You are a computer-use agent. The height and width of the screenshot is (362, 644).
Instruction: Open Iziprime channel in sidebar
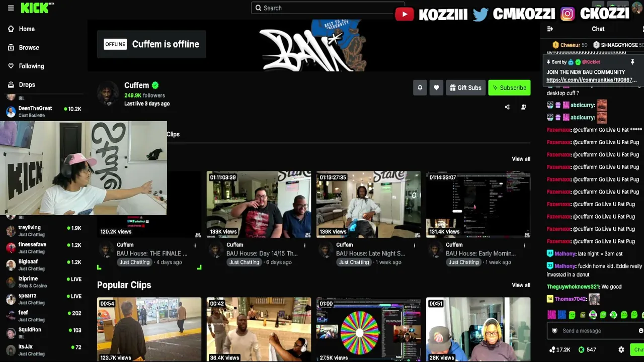pyautogui.click(x=43, y=282)
